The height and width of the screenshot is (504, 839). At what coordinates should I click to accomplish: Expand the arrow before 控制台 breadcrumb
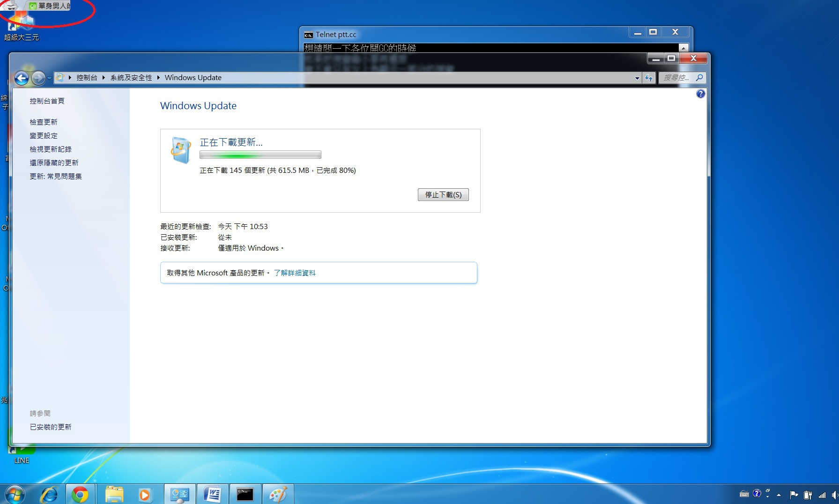pyautogui.click(x=70, y=78)
